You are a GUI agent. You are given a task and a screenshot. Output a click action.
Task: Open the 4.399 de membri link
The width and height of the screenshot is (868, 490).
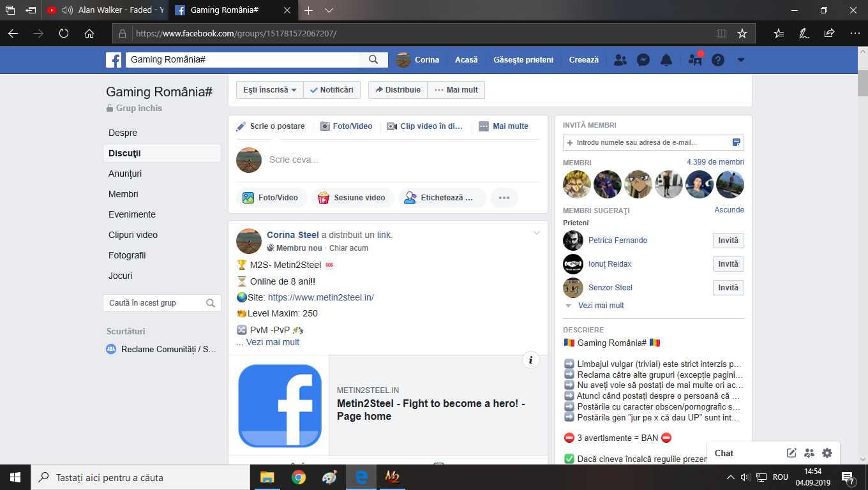(x=715, y=162)
